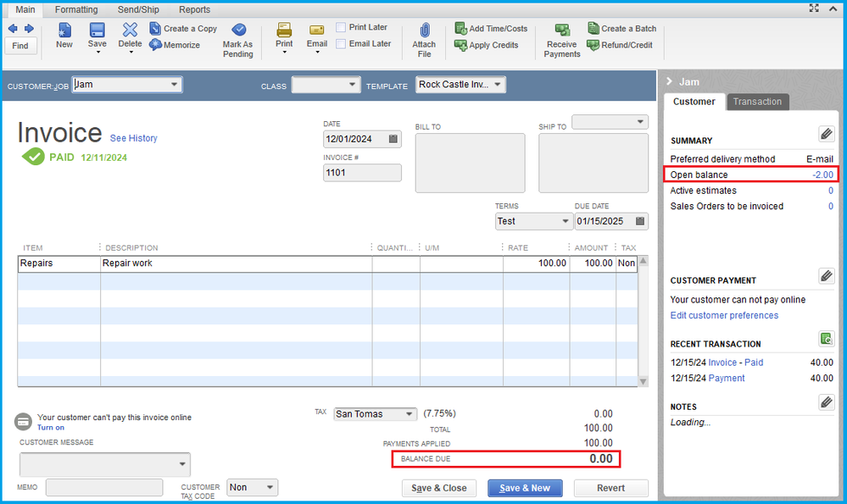847x504 pixels.
Task: Open the Formatting tab
Action: [x=76, y=9]
